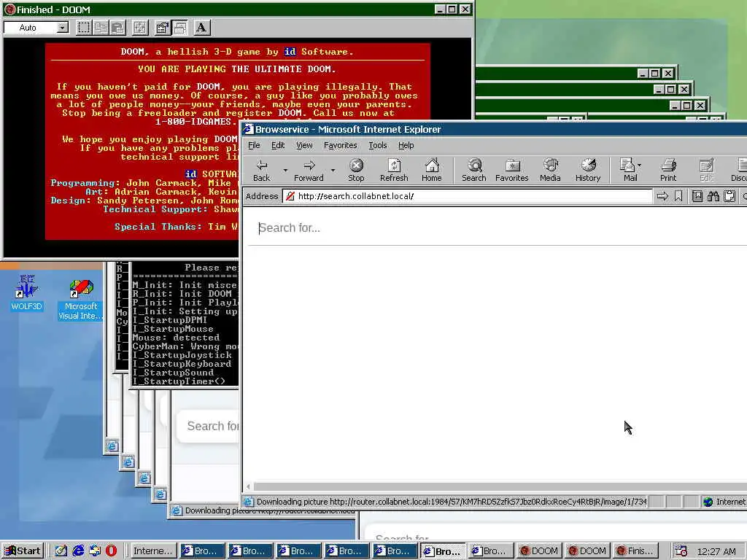
Task: Go to the Home page
Action: 432,171
